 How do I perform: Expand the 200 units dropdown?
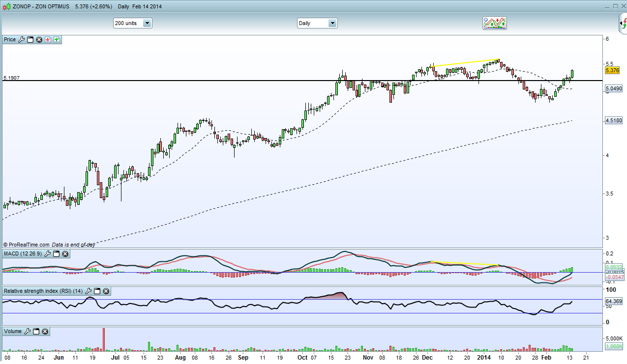147,23
